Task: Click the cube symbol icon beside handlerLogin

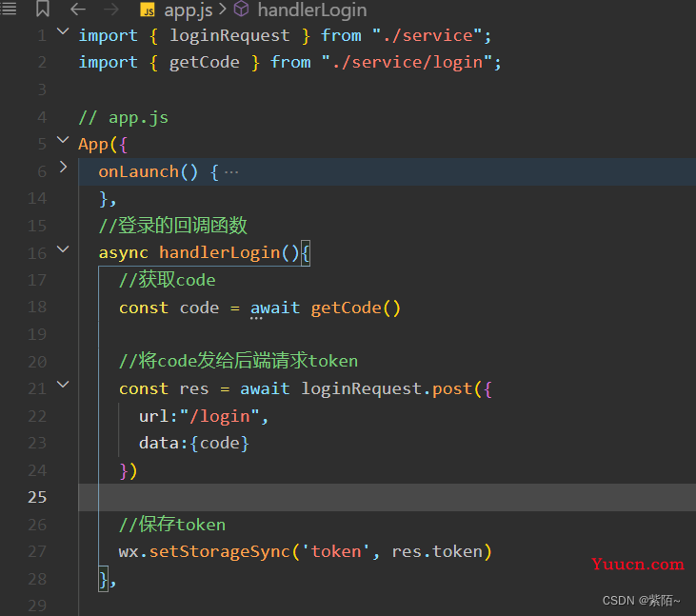Action: click(x=242, y=9)
